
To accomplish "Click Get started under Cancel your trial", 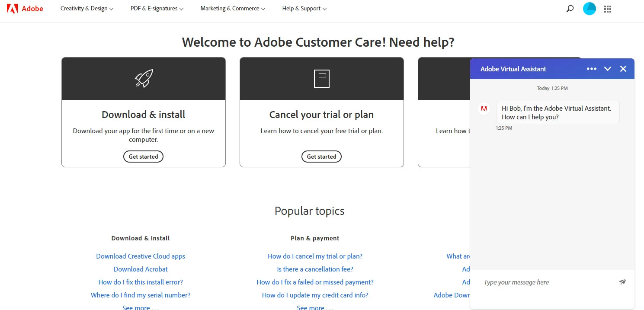I will coord(321,157).
